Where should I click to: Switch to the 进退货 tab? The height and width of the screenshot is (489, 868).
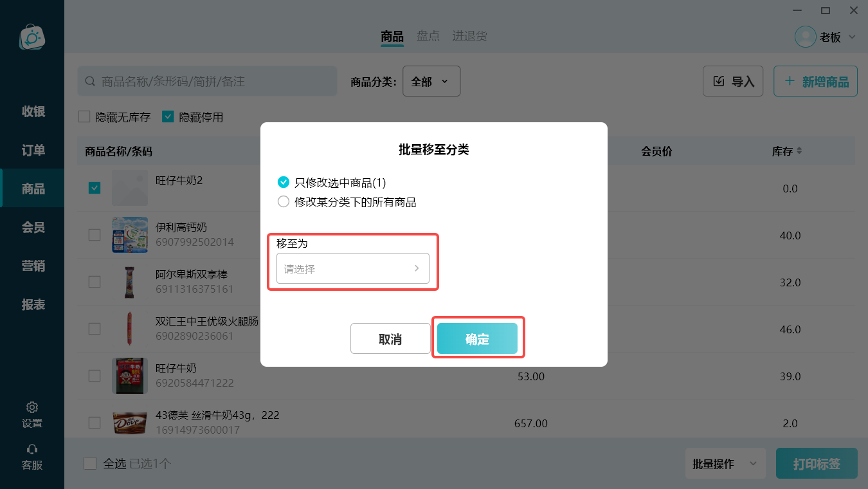469,36
